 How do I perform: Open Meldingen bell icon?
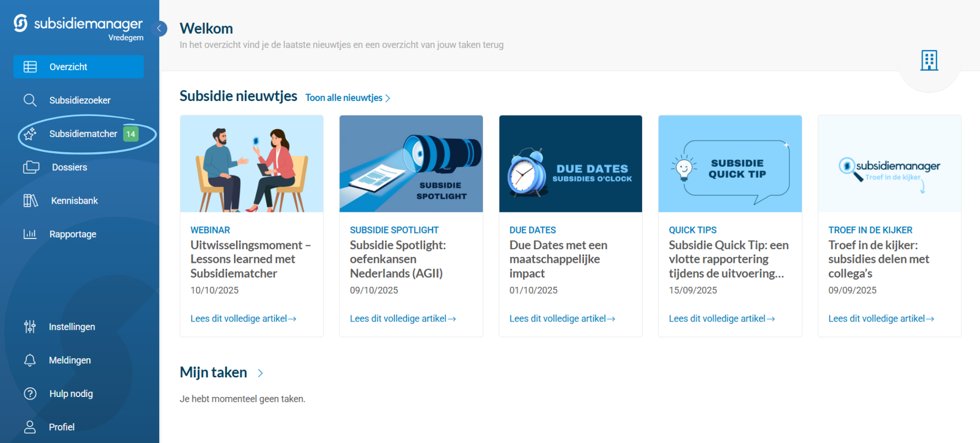30,360
